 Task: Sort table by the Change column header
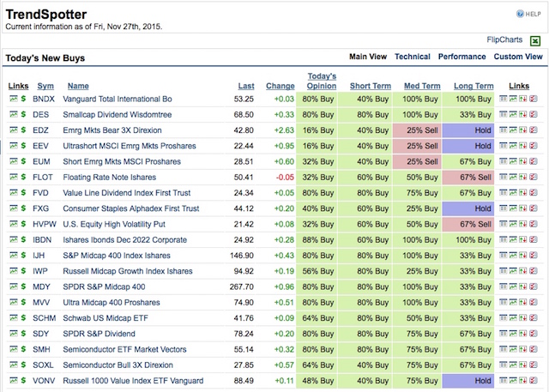[x=281, y=86]
